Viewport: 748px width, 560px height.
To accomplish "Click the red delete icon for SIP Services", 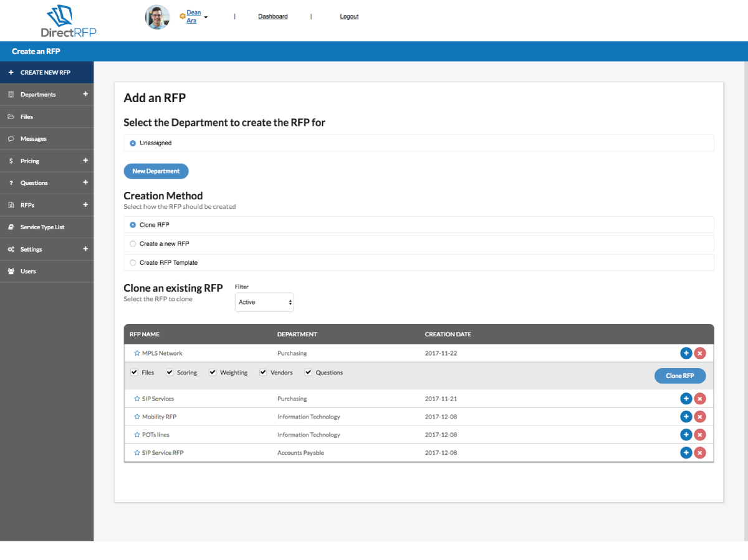I will (x=700, y=399).
